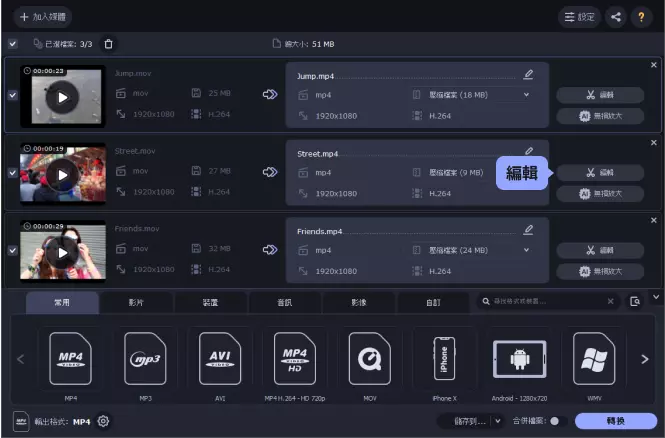665x438 pixels.
Task: Show previous formats with left arrow
Action: pos(20,359)
